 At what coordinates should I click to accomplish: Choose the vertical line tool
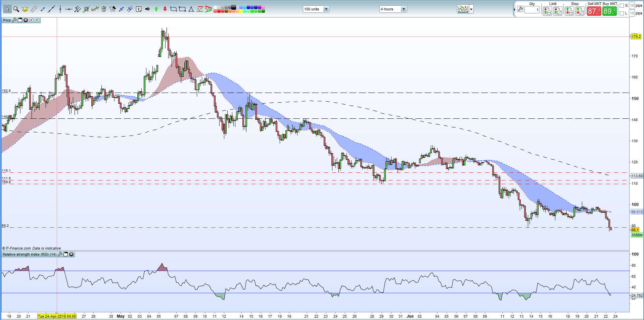pos(60,9)
